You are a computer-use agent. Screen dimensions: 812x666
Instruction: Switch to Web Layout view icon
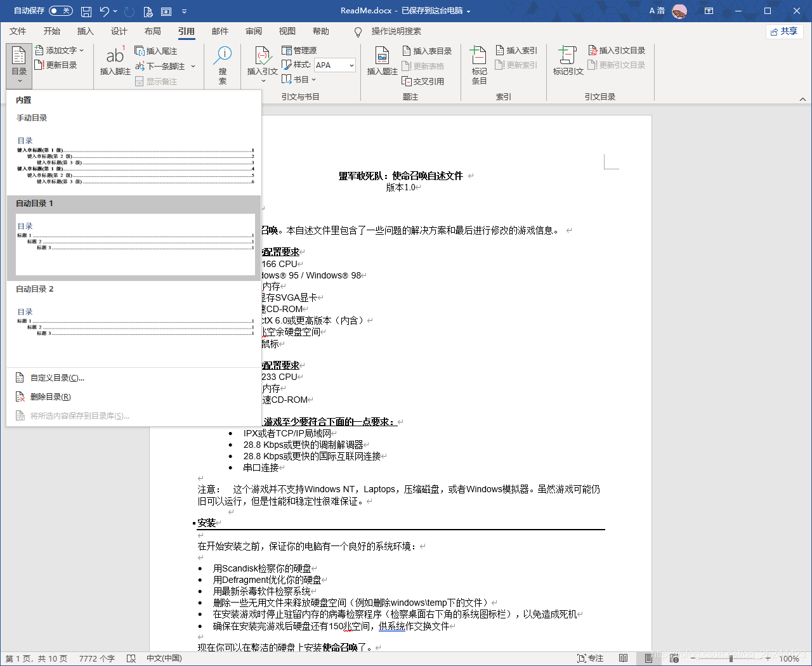click(674, 658)
